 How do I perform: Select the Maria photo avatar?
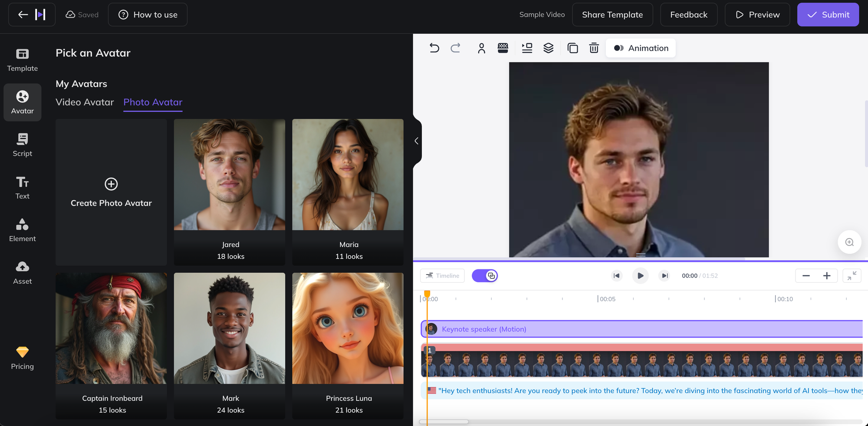pos(348,192)
